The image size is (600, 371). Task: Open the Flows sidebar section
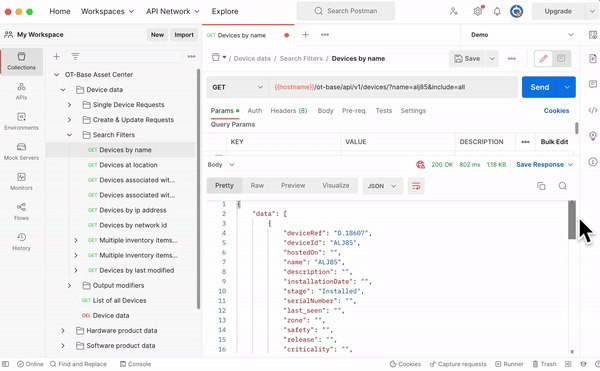click(21, 212)
